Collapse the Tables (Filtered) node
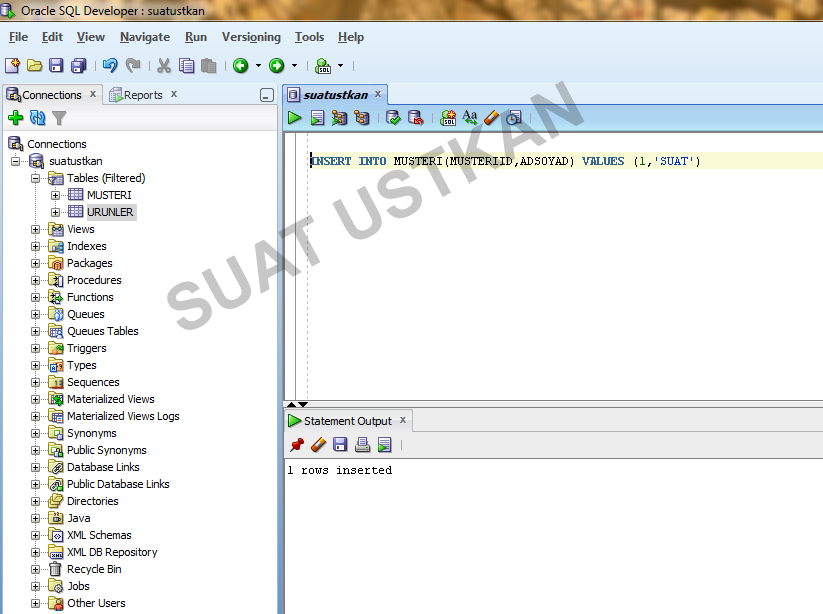The height and width of the screenshot is (614, 823). pyautogui.click(x=35, y=178)
